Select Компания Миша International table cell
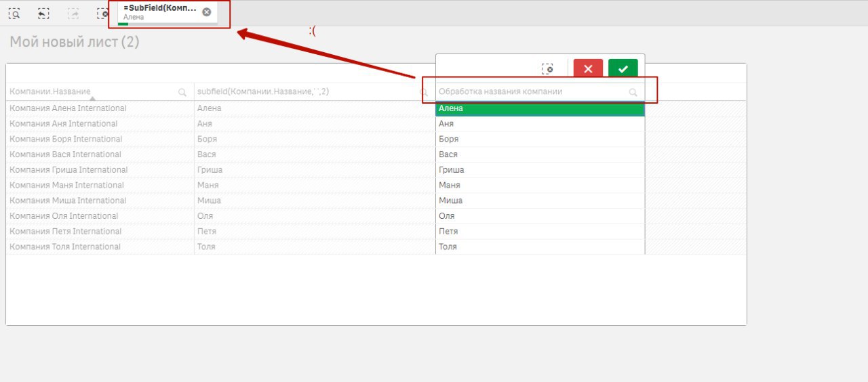The height and width of the screenshot is (382, 868). tap(100, 200)
